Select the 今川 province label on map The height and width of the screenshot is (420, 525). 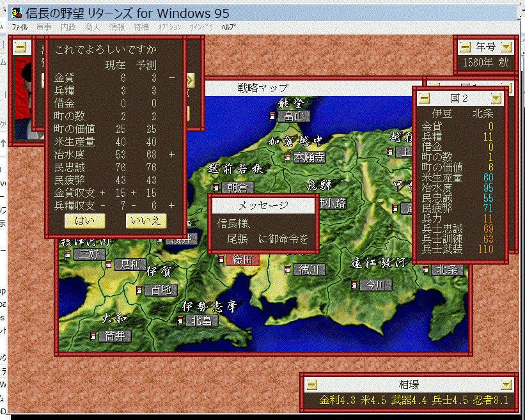point(375,285)
